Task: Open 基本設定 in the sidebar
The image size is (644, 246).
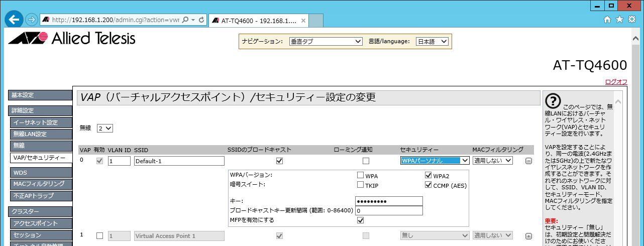Action: pos(40,95)
